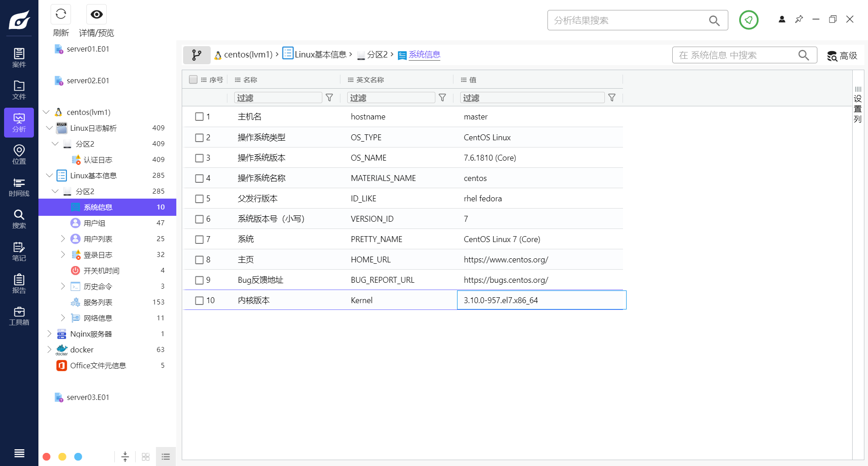The height and width of the screenshot is (466, 868).
Task: Check the row 7 系统 checkbox
Action: point(199,239)
